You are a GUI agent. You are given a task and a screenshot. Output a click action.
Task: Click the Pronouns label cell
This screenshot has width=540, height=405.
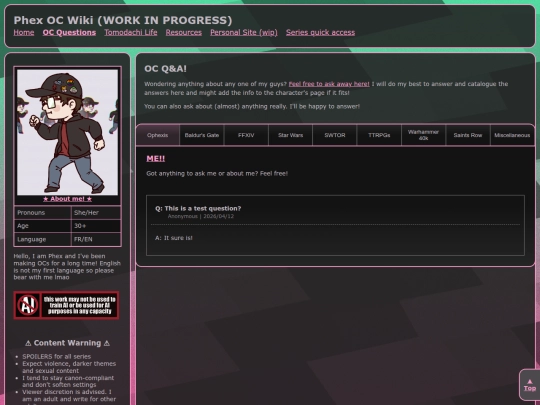coord(42,213)
